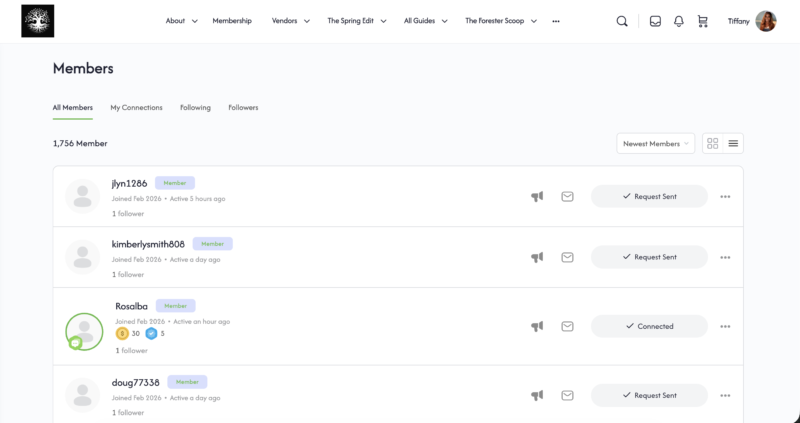Open Tiffany's profile avatar
800x423 pixels.
coord(766,21)
